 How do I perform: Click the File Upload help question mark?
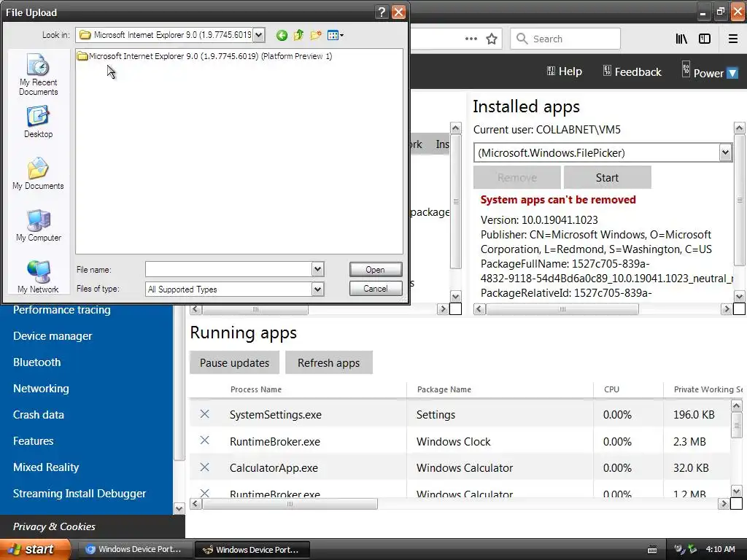pyautogui.click(x=382, y=12)
